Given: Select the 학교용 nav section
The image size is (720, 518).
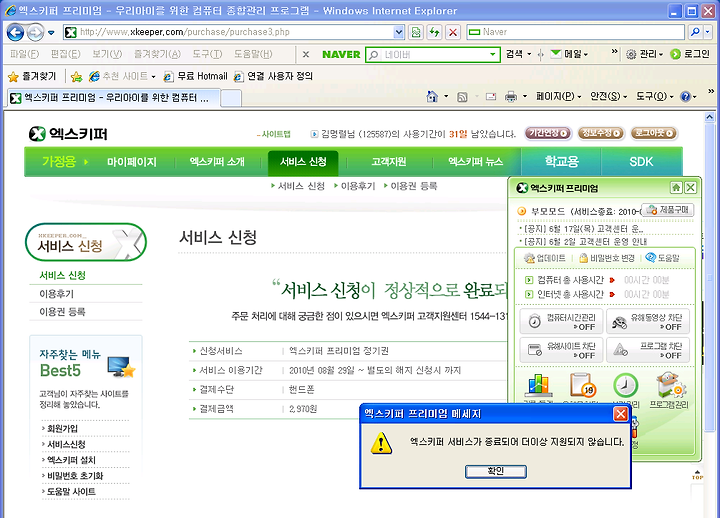Looking at the screenshot, I should click(x=561, y=162).
